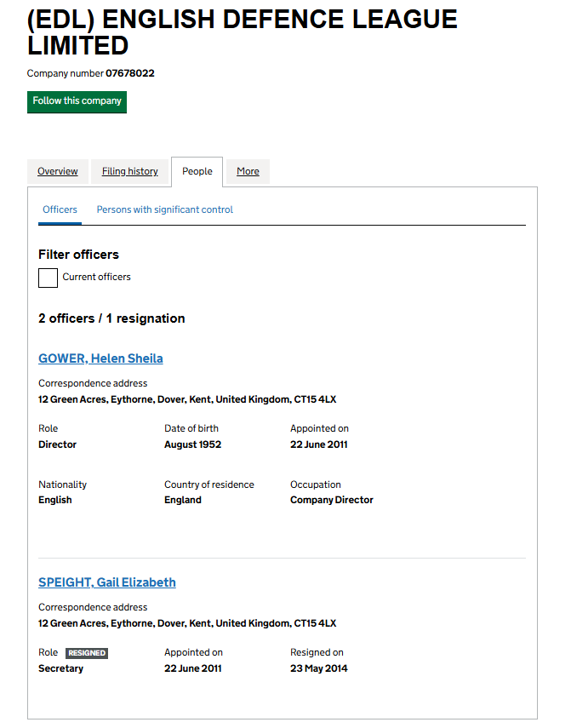Open the Overview tab
This screenshot has width=571, height=728.
point(58,171)
